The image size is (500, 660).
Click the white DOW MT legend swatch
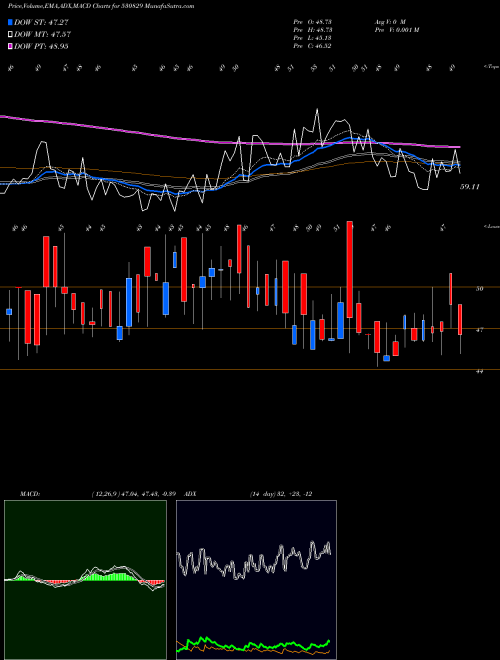[x=11, y=34]
